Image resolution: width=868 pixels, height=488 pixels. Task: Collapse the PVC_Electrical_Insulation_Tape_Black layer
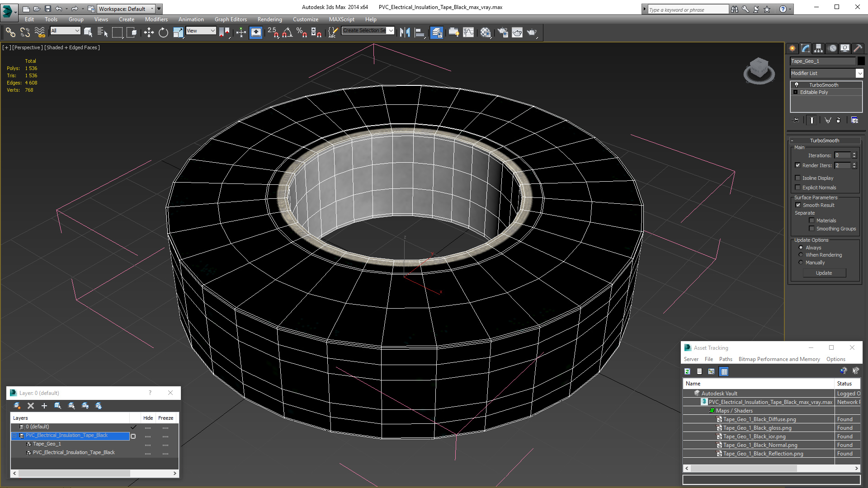pos(14,436)
